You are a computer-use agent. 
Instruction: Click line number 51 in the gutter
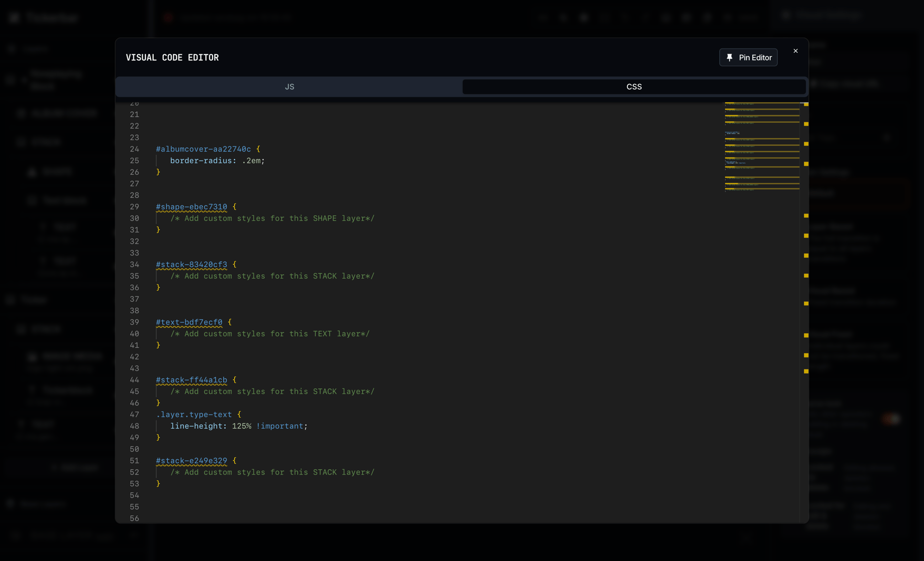pyautogui.click(x=134, y=461)
